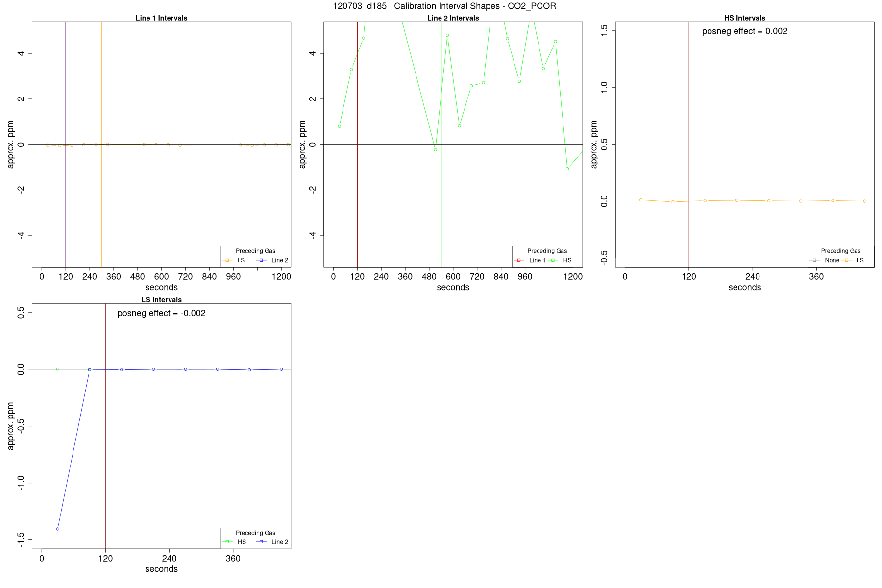Click the "seconds" axis label under LS Intervals
Screen dimensions: 882x588
161,569
